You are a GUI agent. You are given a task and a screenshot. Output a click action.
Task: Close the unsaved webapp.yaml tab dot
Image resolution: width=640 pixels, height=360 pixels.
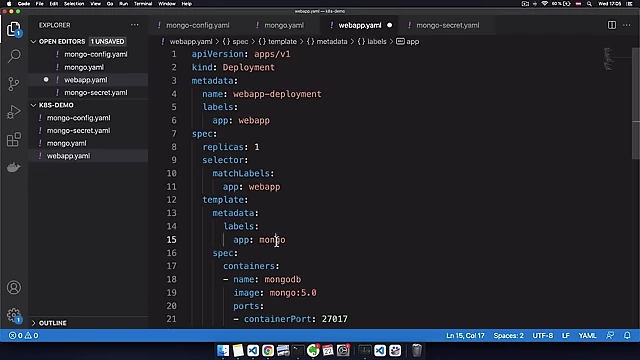click(x=389, y=25)
